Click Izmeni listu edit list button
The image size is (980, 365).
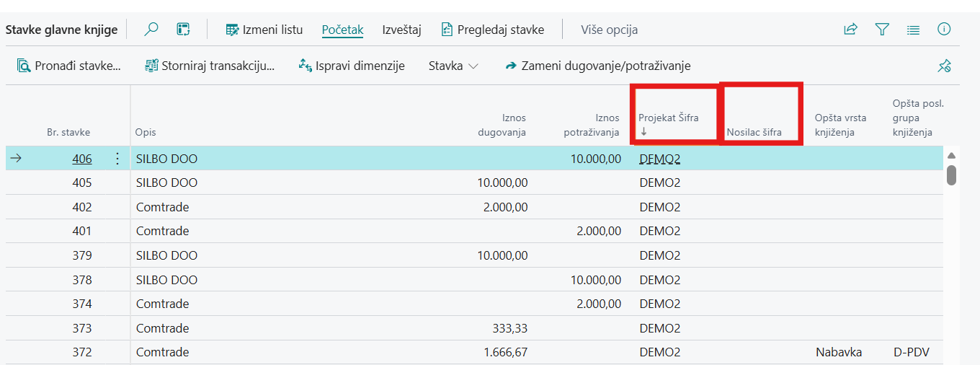[x=264, y=30]
